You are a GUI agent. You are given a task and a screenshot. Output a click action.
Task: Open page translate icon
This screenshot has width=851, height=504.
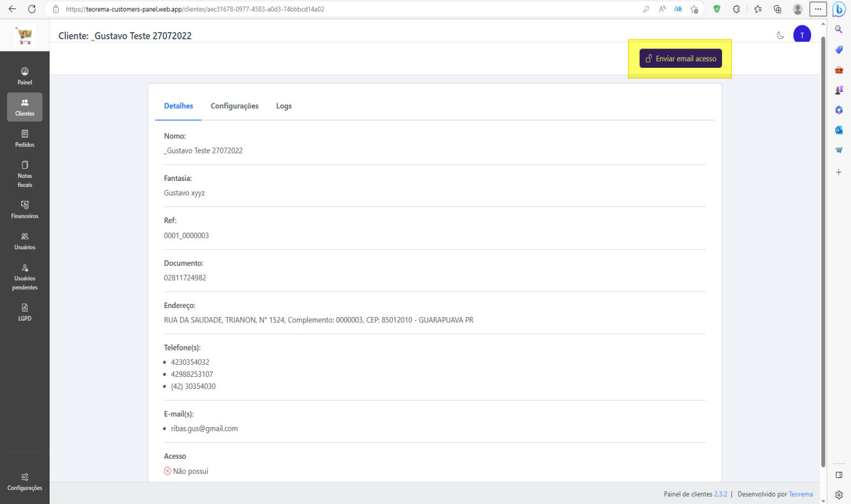(678, 9)
